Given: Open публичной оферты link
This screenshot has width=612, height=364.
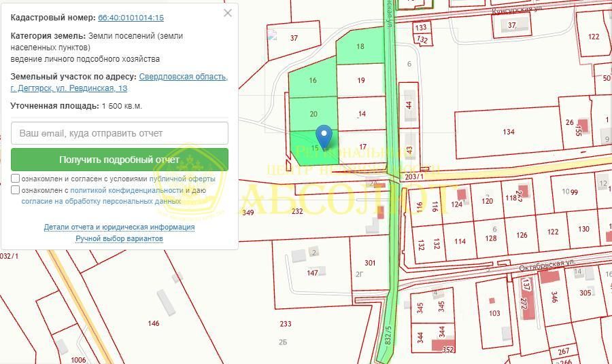Looking at the screenshot, I should tap(182, 179).
